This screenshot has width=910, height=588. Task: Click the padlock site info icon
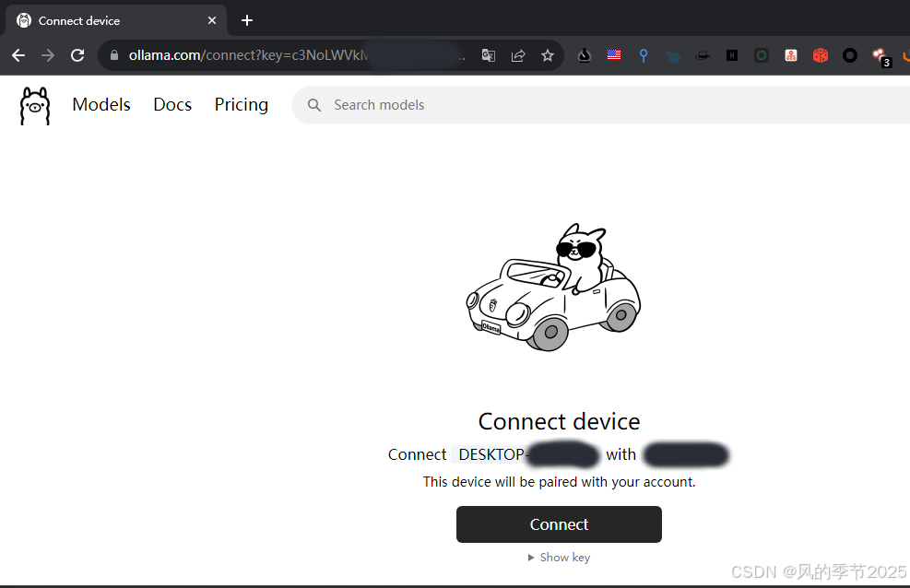click(114, 55)
